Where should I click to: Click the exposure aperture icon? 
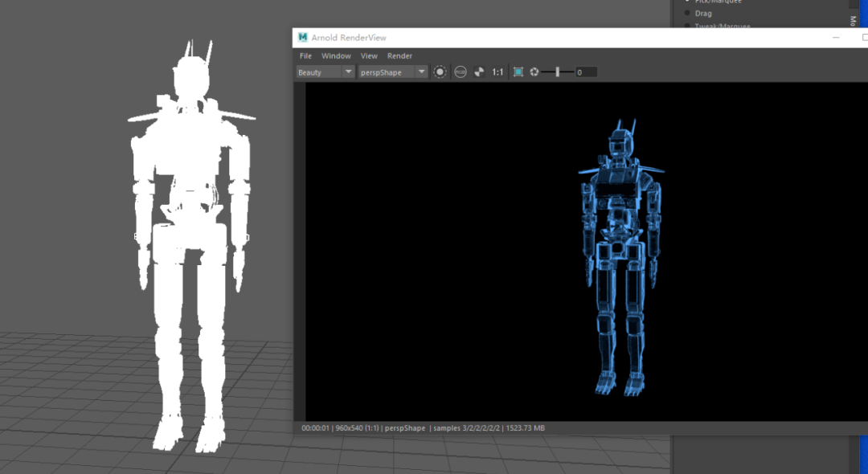[x=534, y=72]
